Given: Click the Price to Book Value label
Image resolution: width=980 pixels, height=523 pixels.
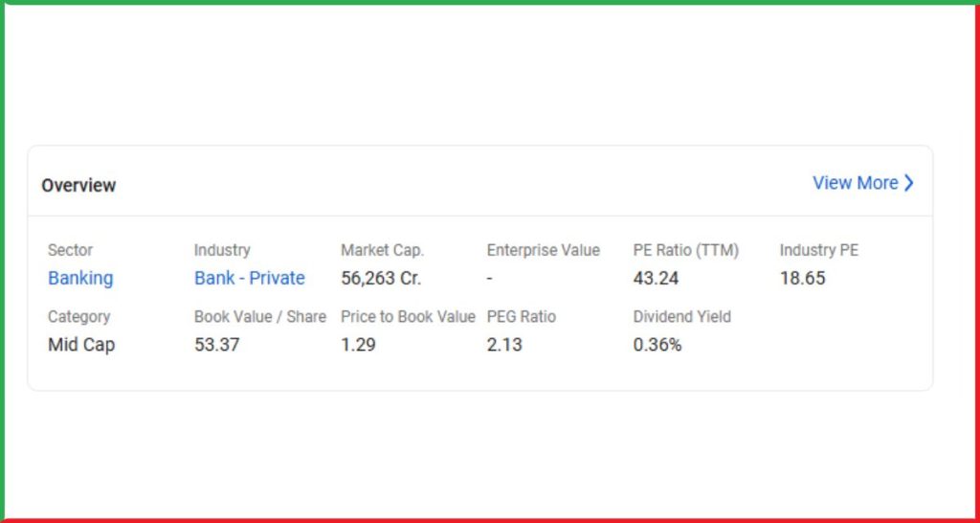Looking at the screenshot, I should 408,317.
